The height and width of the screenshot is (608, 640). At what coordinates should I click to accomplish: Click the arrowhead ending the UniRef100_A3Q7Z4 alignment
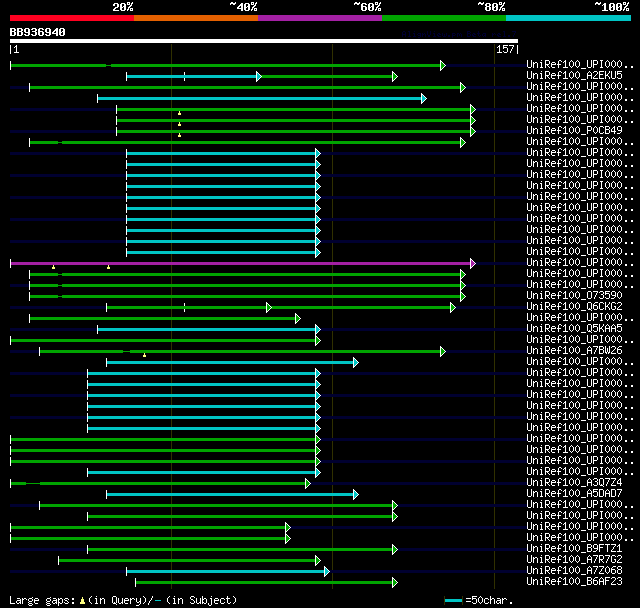tap(308, 484)
